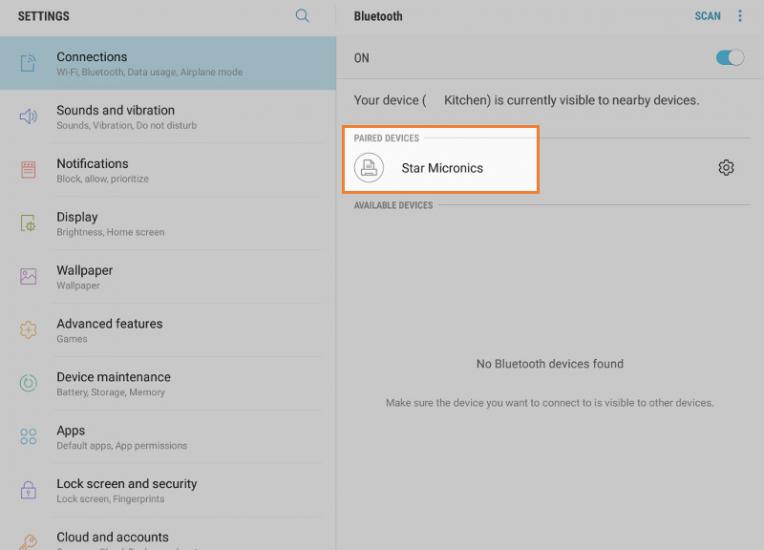The width and height of the screenshot is (764, 550).
Task: Tap the Device maintenance circular icon
Action: (x=28, y=383)
